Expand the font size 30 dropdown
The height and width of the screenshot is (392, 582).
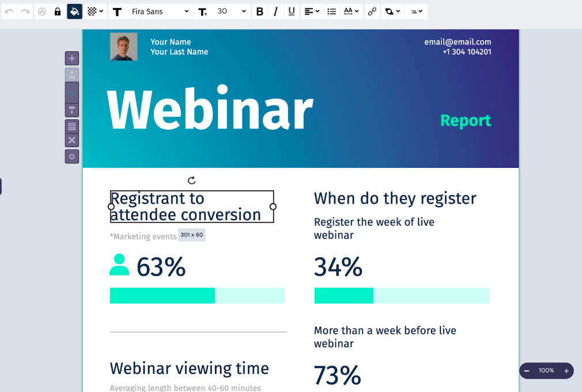coord(230,12)
